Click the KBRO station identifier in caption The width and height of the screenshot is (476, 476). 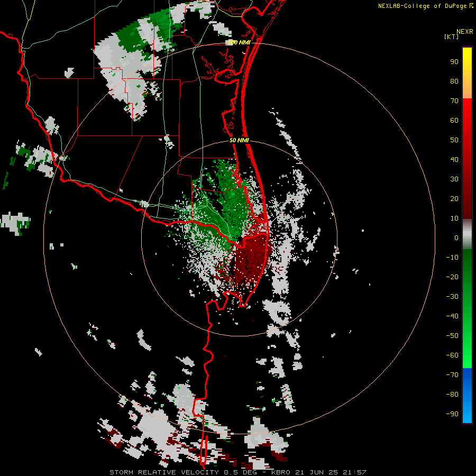coord(281,472)
